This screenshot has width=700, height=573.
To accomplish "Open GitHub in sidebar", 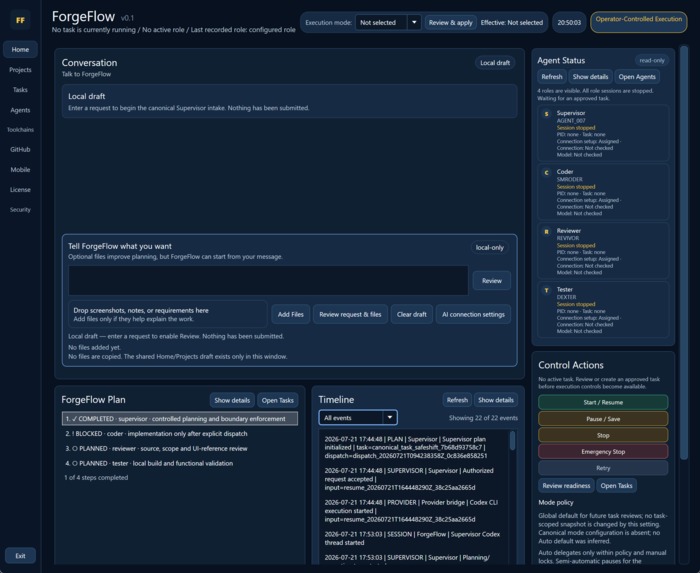I will (20, 149).
